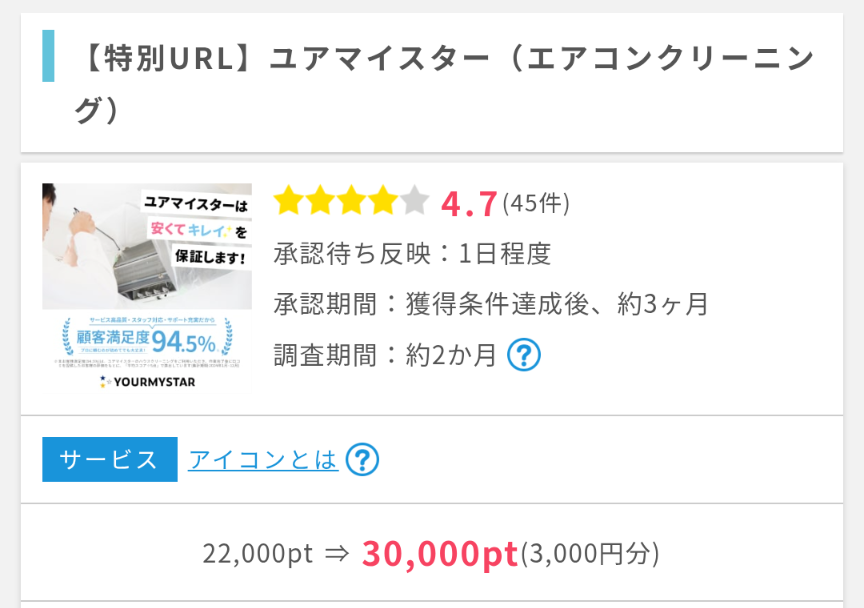The width and height of the screenshot is (864, 608).
Task: Click the 顧客満足度 94.5% badge in banner
Action: pyautogui.click(x=147, y=341)
